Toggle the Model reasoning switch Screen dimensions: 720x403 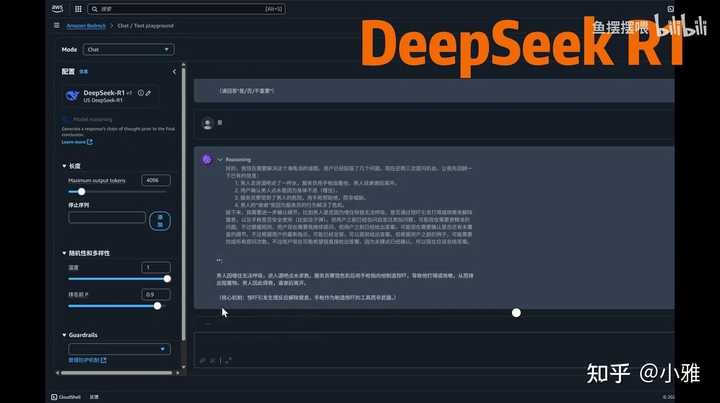(x=68, y=119)
